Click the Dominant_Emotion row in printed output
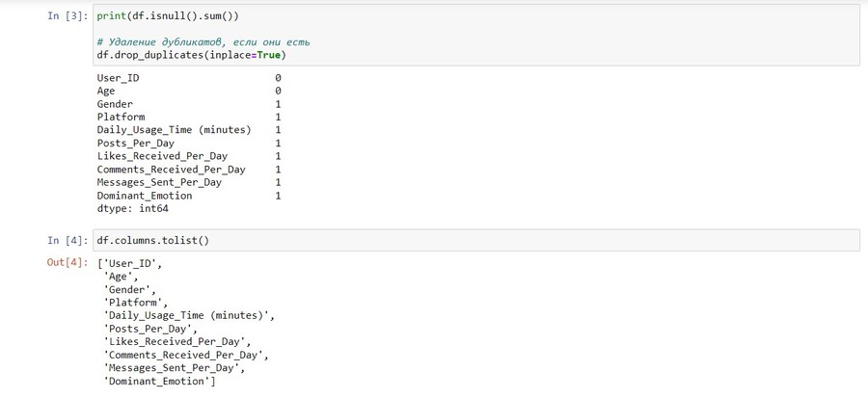Viewport: 868px width, 398px height. pos(189,196)
